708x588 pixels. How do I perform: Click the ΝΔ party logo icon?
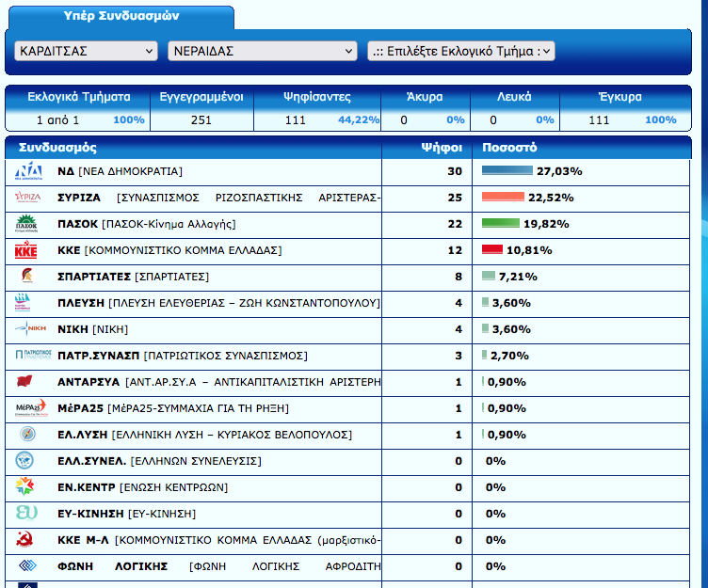coord(28,171)
